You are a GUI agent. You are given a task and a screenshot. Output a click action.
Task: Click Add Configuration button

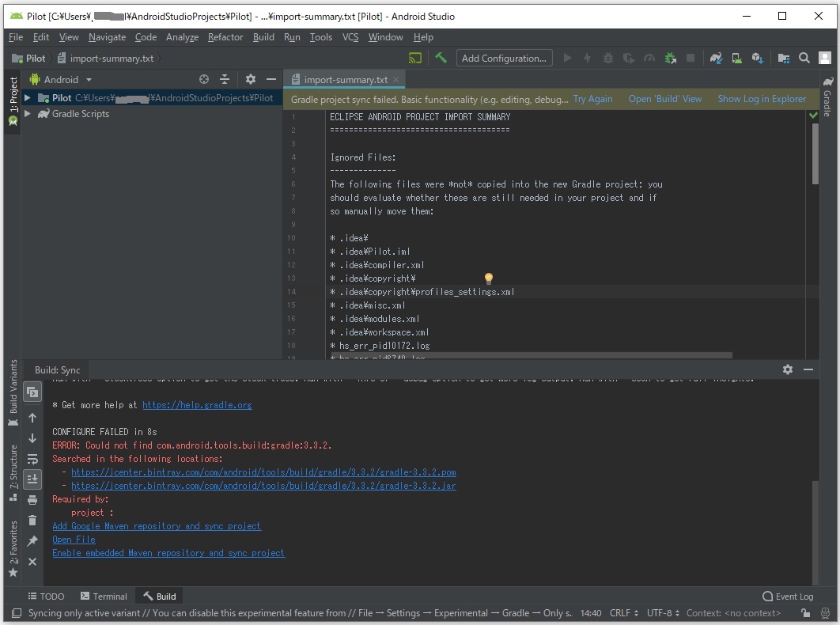[504, 58]
